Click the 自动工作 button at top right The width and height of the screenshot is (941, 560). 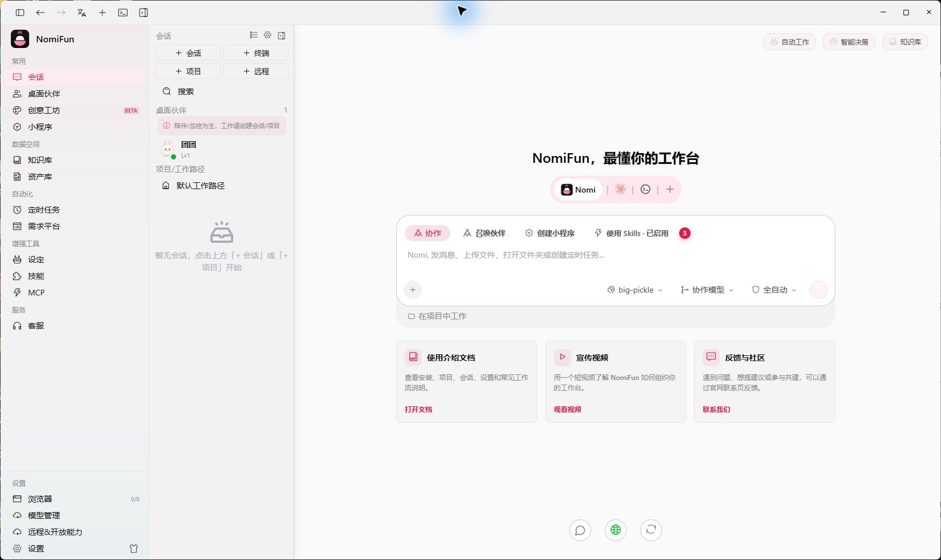tap(790, 42)
